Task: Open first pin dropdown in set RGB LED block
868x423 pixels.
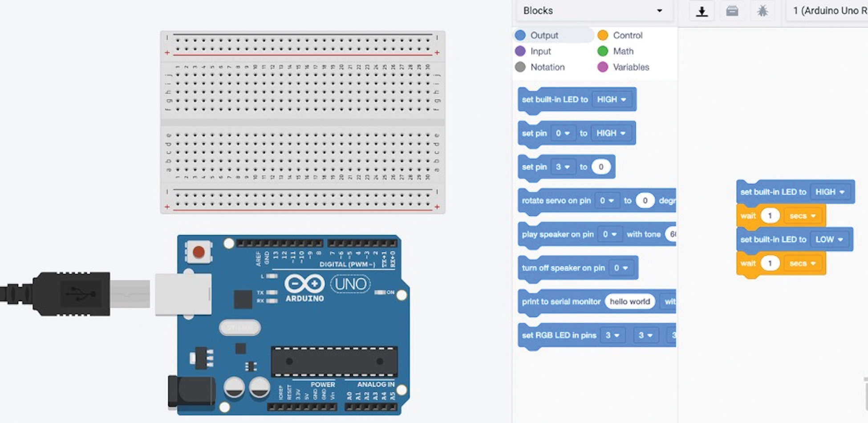Action: click(612, 335)
